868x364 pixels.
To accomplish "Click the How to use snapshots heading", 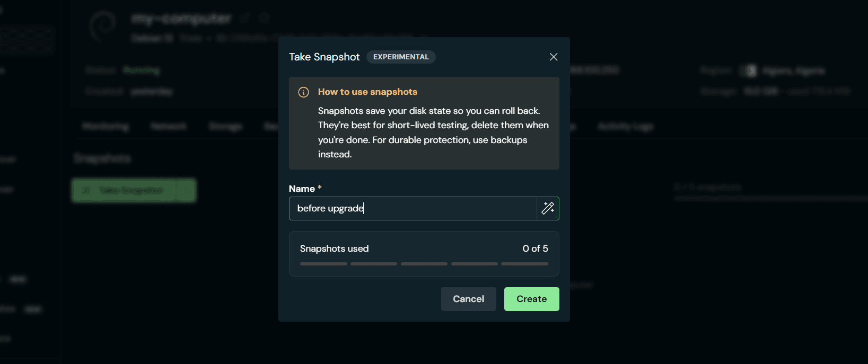I will (x=367, y=92).
